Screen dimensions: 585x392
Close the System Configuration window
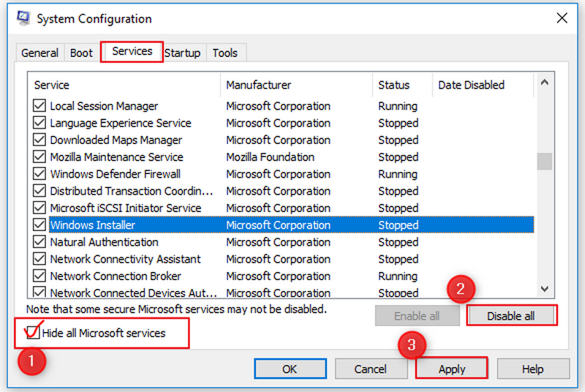tap(561, 18)
